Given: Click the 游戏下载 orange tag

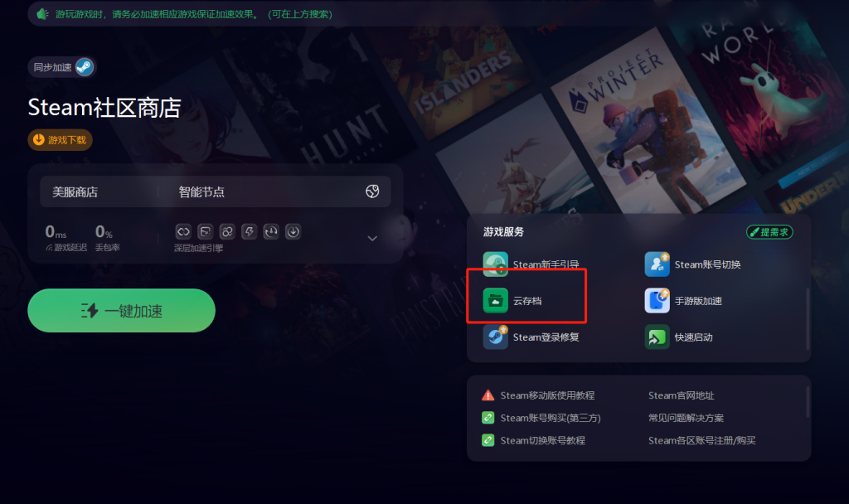Looking at the screenshot, I should [x=60, y=140].
